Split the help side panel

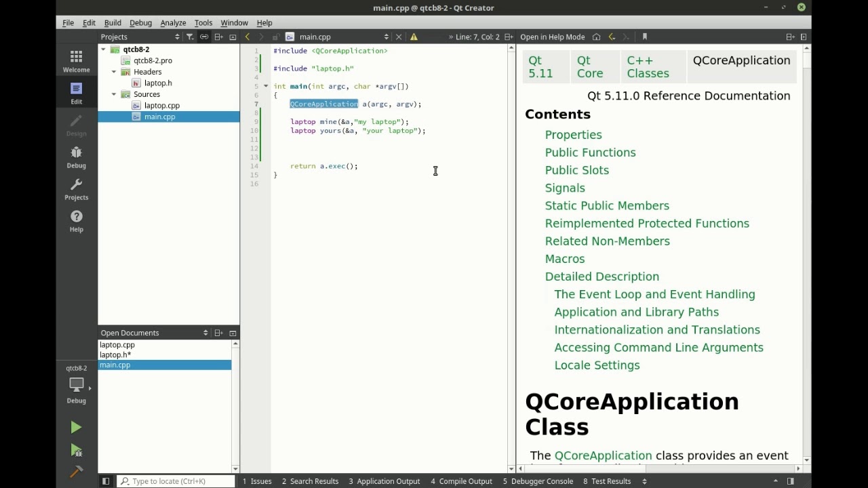coord(790,37)
